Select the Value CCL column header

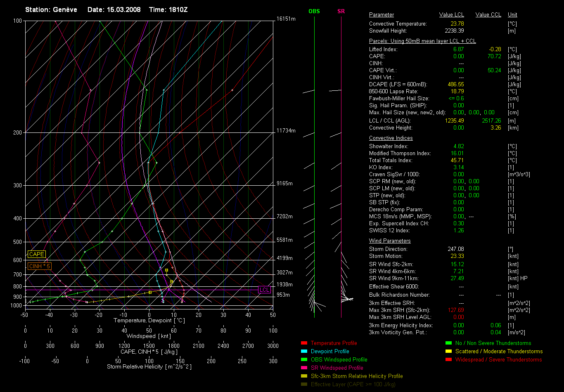click(488, 15)
